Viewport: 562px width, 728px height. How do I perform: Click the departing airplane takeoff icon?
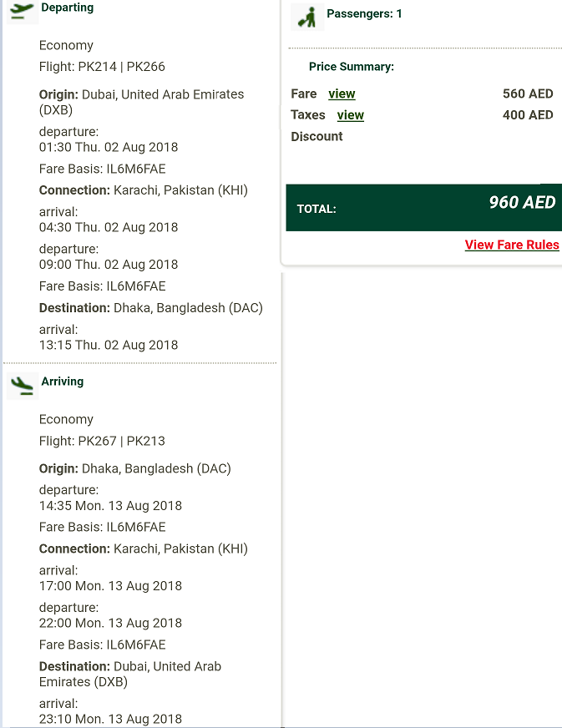(x=23, y=10)
